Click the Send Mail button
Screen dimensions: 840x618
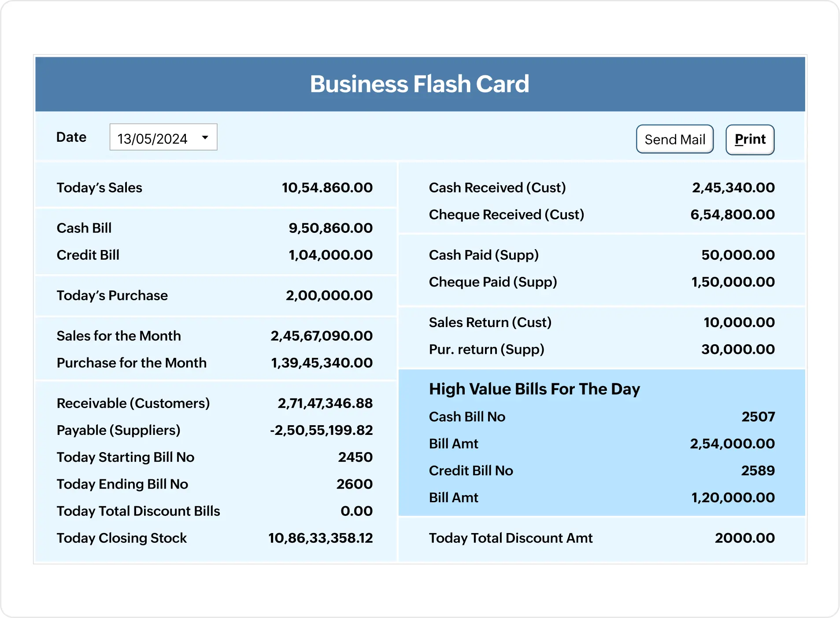(674, 139)
